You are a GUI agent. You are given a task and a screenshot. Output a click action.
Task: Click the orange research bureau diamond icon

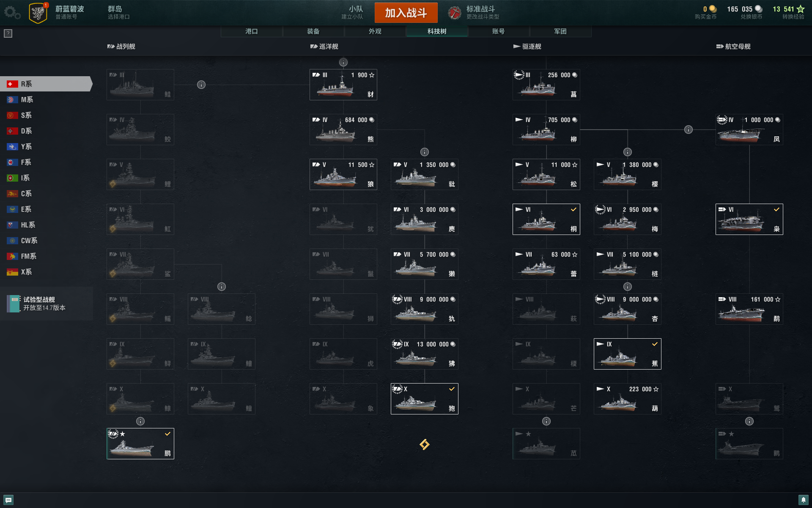[424, 444]
